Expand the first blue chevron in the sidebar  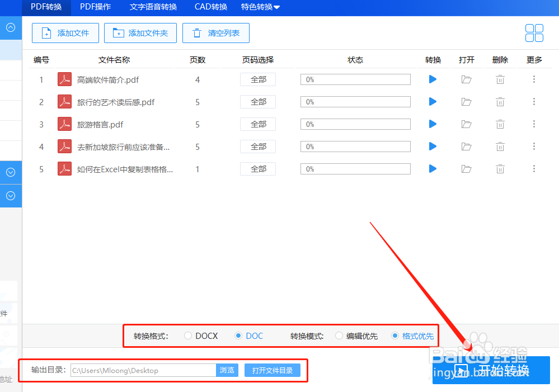tap(11, 172)
